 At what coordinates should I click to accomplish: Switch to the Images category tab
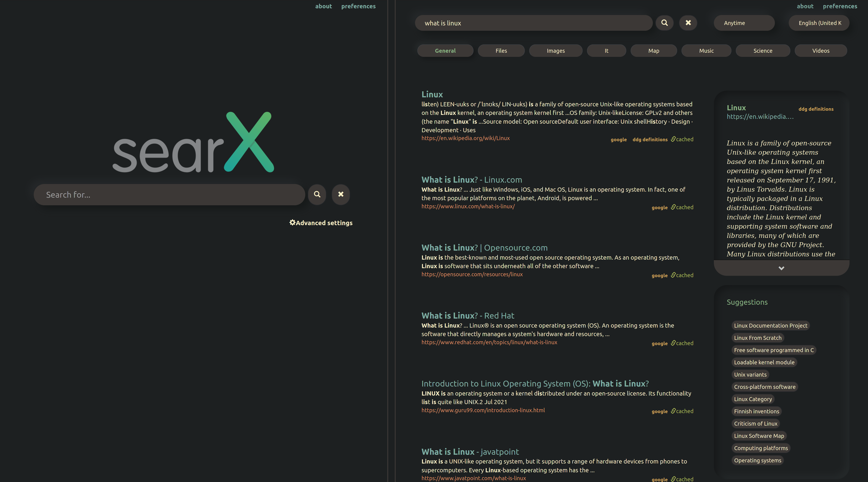[x=556, y=51]
